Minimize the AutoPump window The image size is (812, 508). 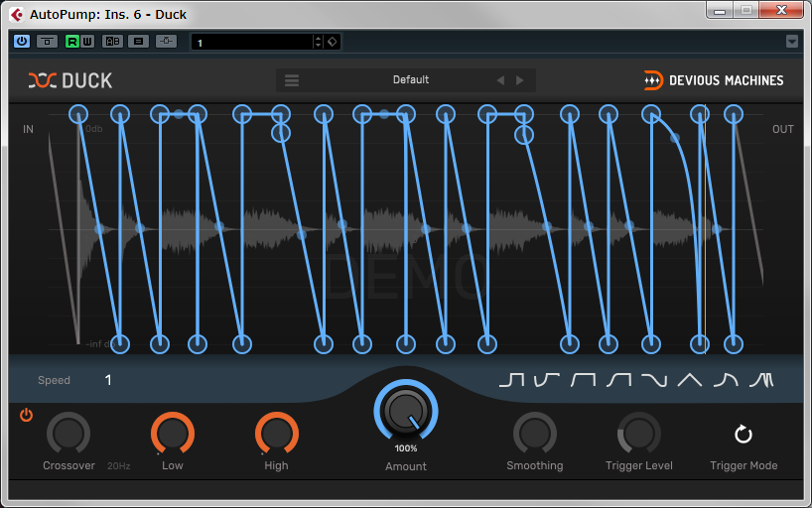(720, 10)
